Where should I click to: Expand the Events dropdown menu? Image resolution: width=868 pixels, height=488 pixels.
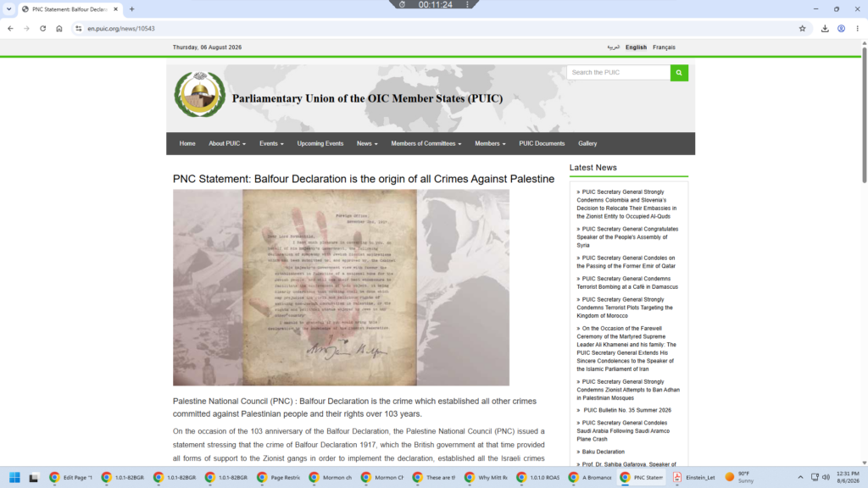[x=271, y=143]
